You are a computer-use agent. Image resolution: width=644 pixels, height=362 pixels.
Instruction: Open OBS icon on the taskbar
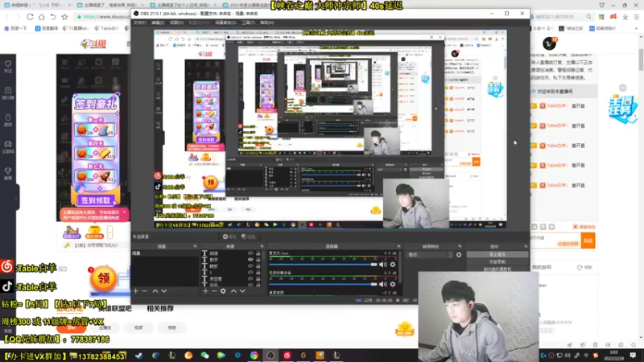[270, 356]
